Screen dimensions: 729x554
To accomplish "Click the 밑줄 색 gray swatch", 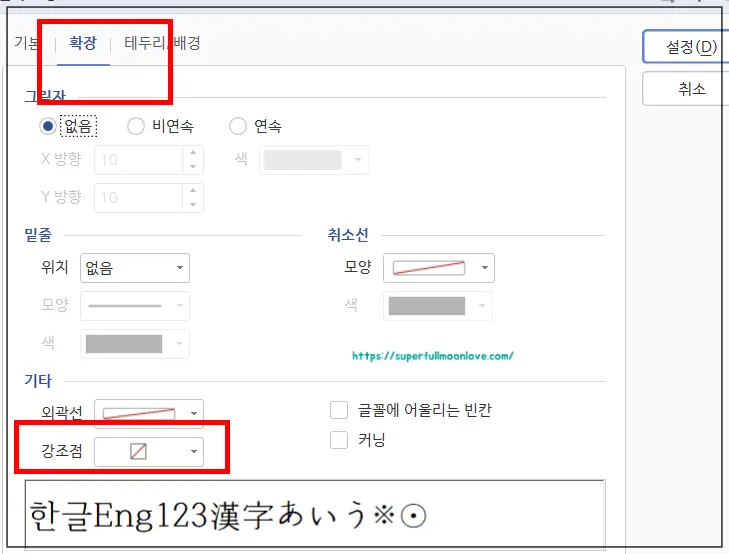I will click(x=124, y=344).
